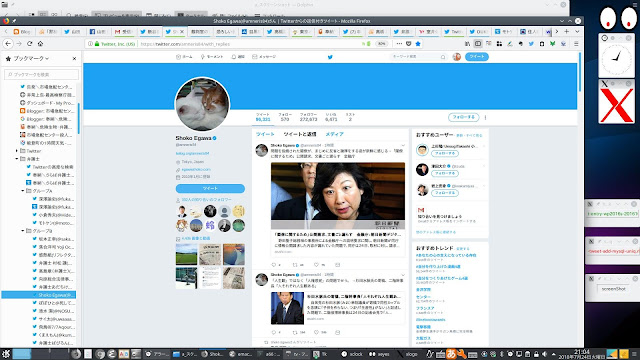Screen dimensions: 640x360
Task: Open the Pocket save icon in address bar
Action: pyautogui.click(x=409, y=44)
